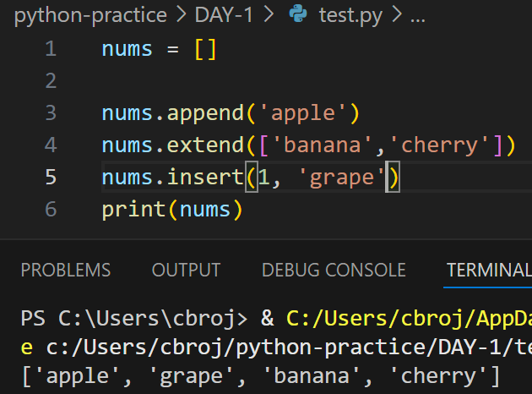Click the c:/Users/cbroj/python-practice script path
The image size is (532, 394).
click(289, 347)
